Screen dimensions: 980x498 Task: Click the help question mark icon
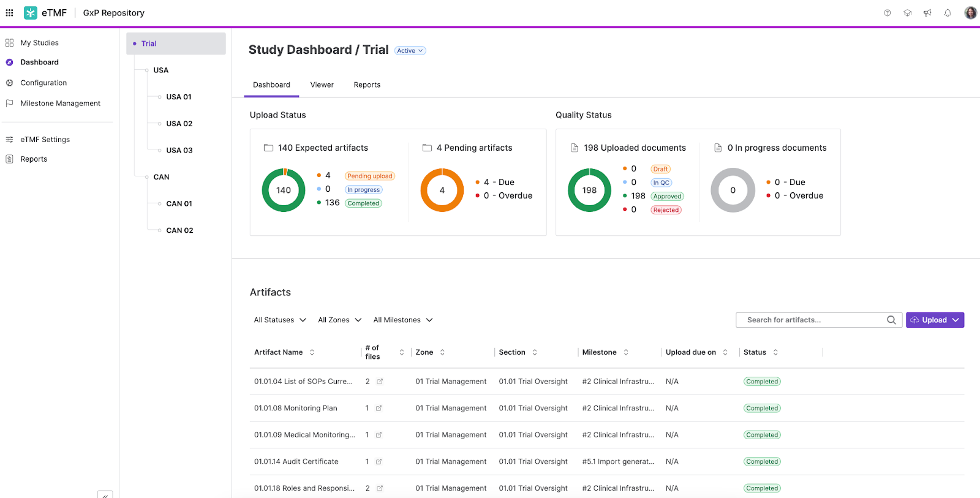tap(887, 13)
